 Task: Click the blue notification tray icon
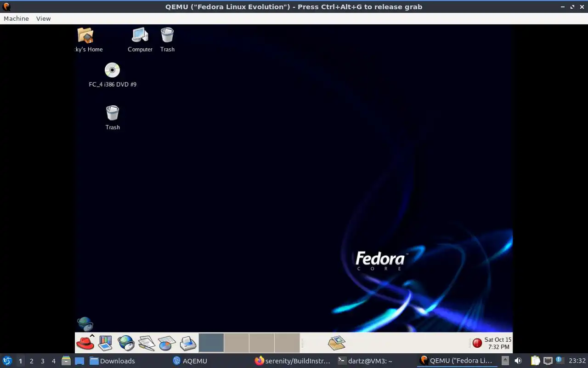tap(559, 360)
